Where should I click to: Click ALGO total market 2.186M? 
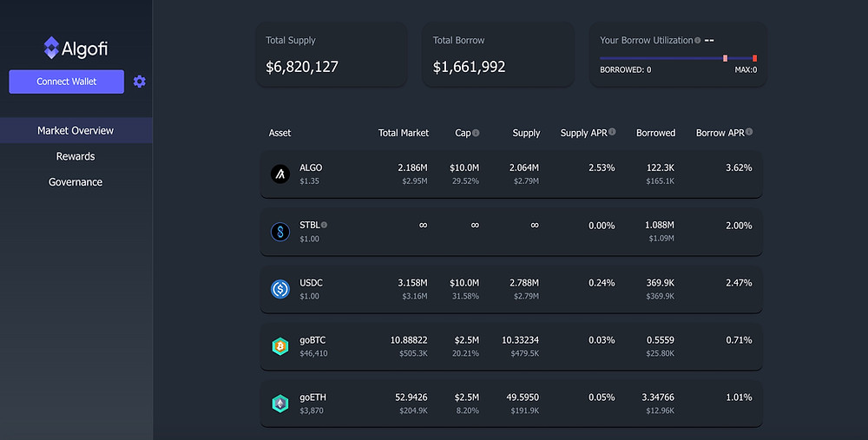(412, 167)
